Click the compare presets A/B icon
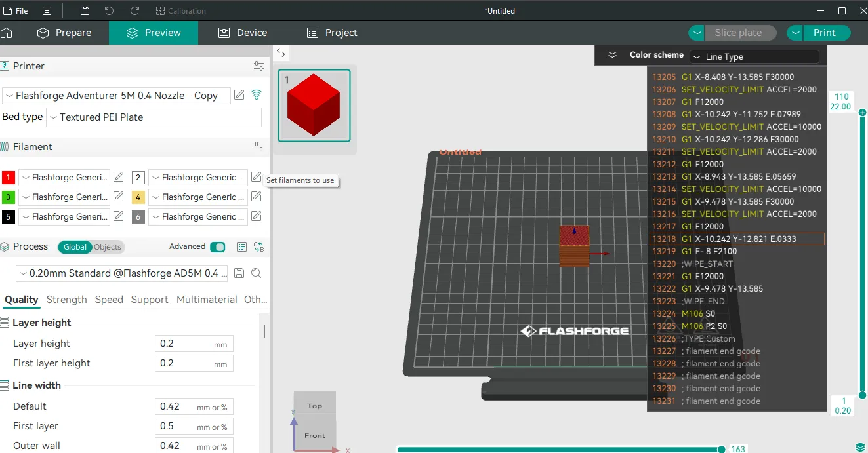Image resolution: width=868 pixels, height=453 pixels. (x=259, y=247)
